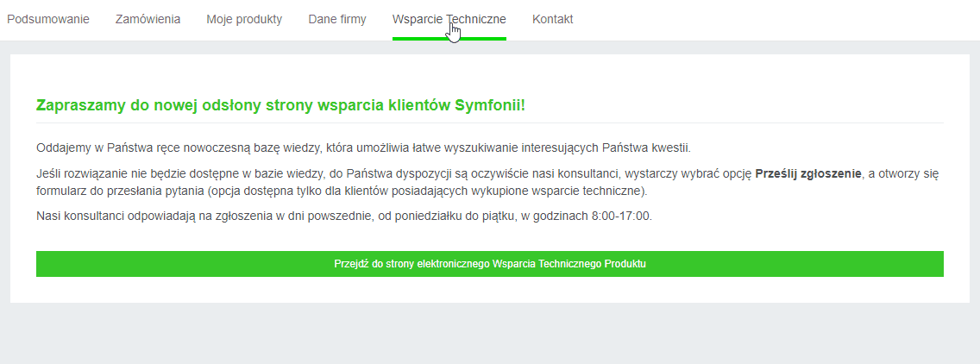Click the word Symfonii! in the heading
The height and width of the screenshot is (364, 980).
coord(499,105)
